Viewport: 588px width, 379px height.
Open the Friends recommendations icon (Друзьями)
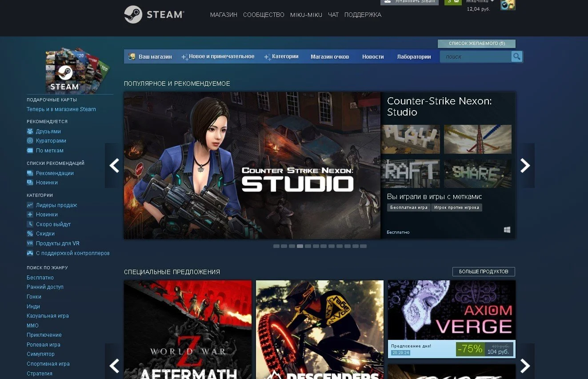pos(30,132)
